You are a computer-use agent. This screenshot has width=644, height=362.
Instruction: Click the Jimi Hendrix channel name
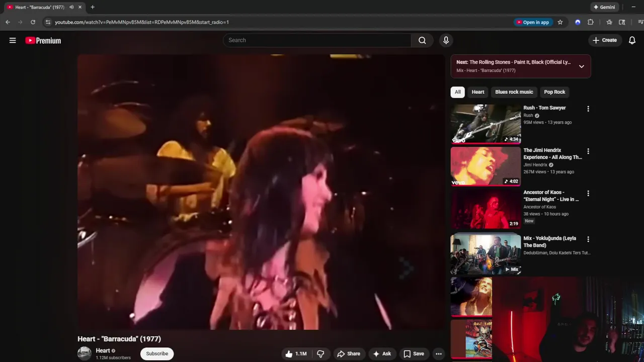(535, 165)
